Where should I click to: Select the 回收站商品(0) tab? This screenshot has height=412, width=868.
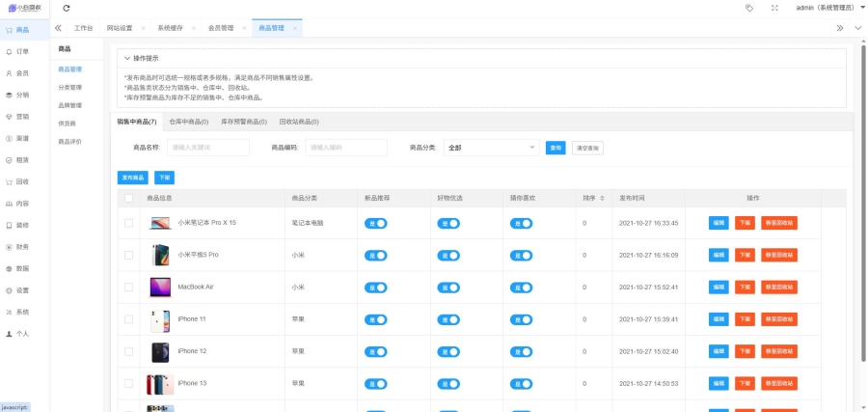point(299,122)
